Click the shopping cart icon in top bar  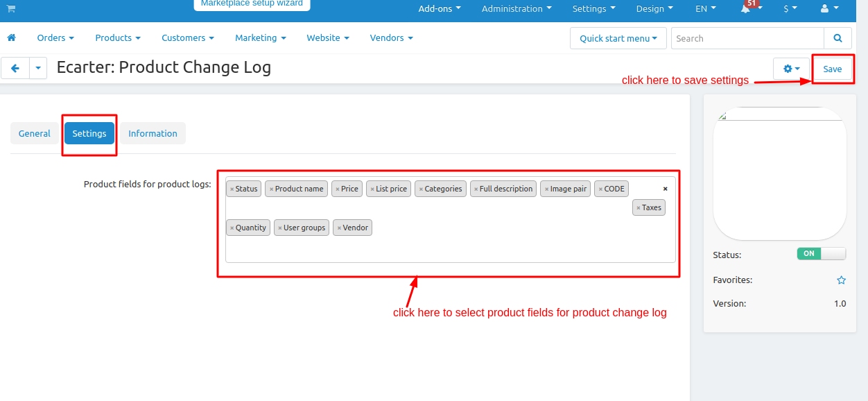10,8
